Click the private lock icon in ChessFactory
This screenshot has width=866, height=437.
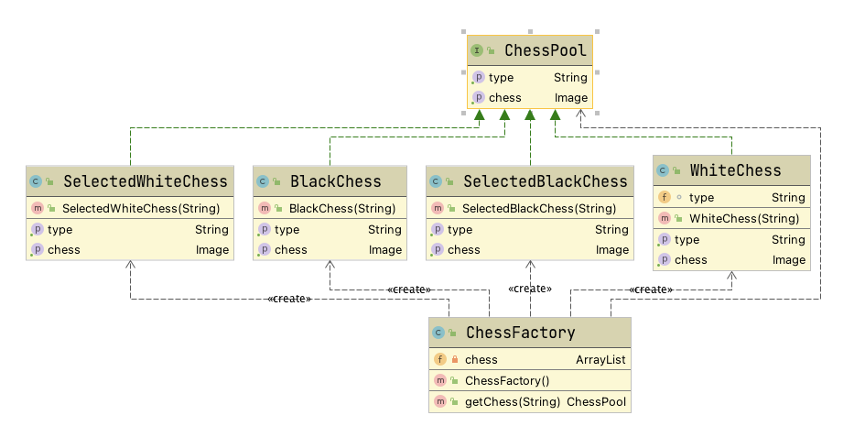tap(455, 360)
